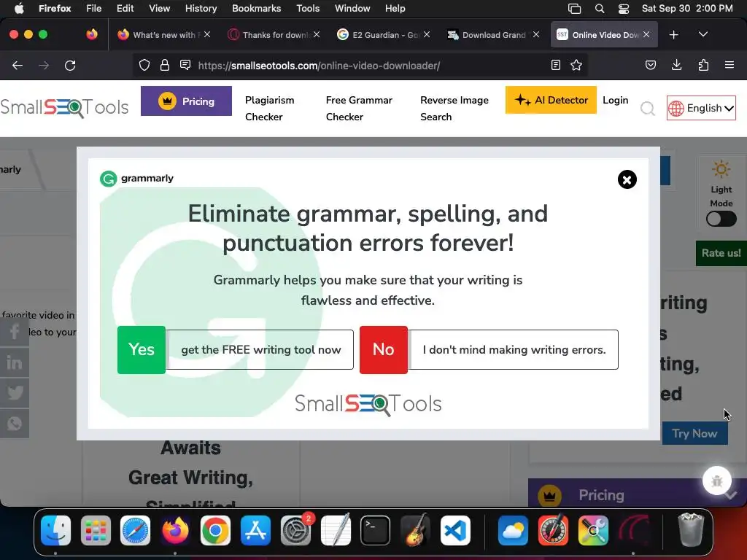Image resolution: width=747 pixels, height=560 pixels.
Task: Click the green Yes button
Action: [142, 349]
